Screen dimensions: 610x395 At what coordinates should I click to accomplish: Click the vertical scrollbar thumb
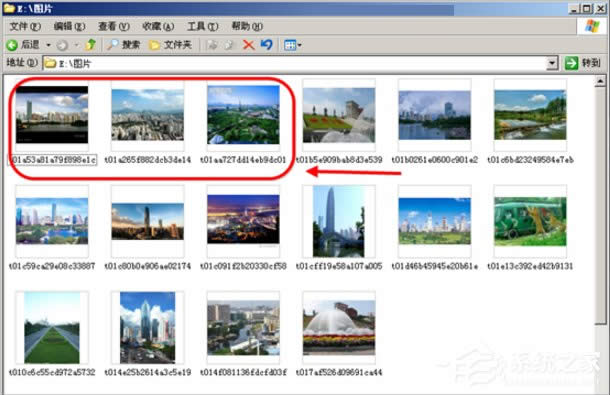click(600, 205)
